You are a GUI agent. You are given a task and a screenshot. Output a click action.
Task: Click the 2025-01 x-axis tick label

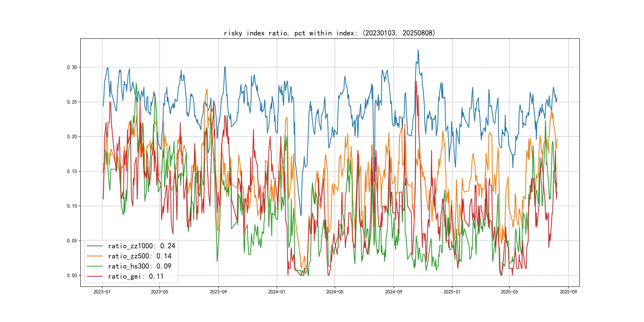pos(452,292)
